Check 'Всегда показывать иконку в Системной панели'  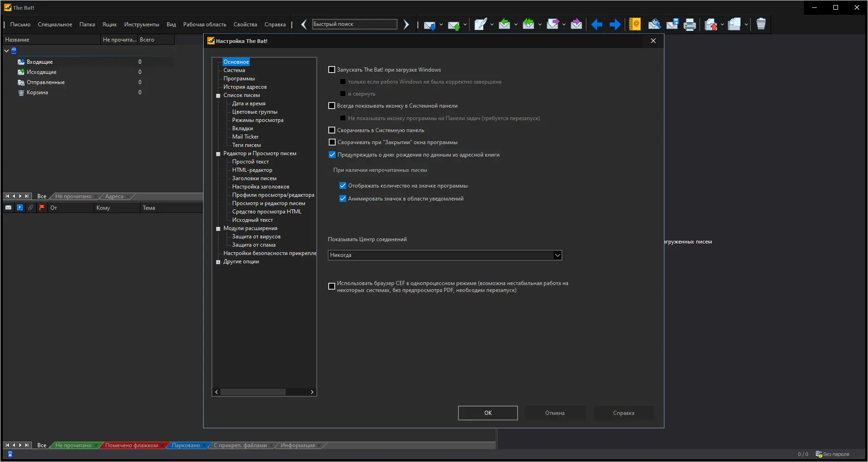pyautogui.click(x=332, y=106)
